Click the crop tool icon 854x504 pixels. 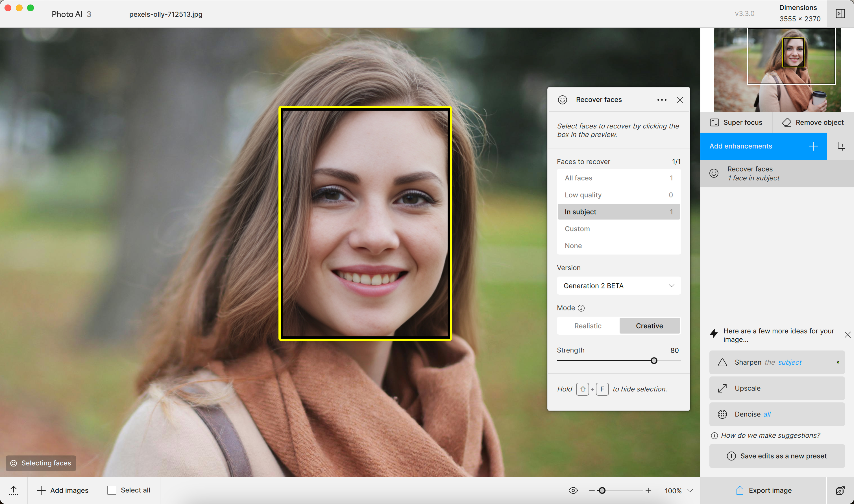click(x=840, y=146)
